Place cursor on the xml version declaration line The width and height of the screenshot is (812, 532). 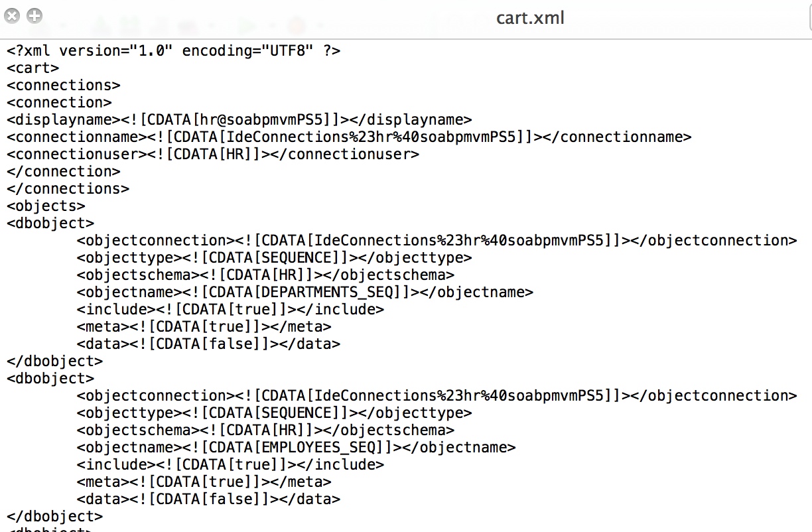pos(174,50)
